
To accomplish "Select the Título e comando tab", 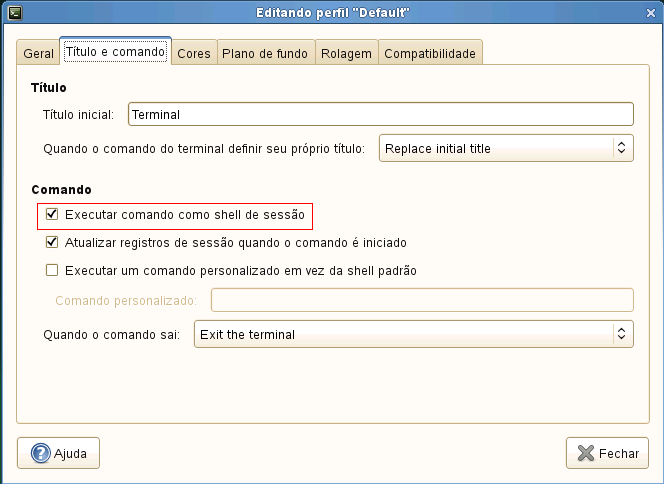I will (x=115, y=52).
